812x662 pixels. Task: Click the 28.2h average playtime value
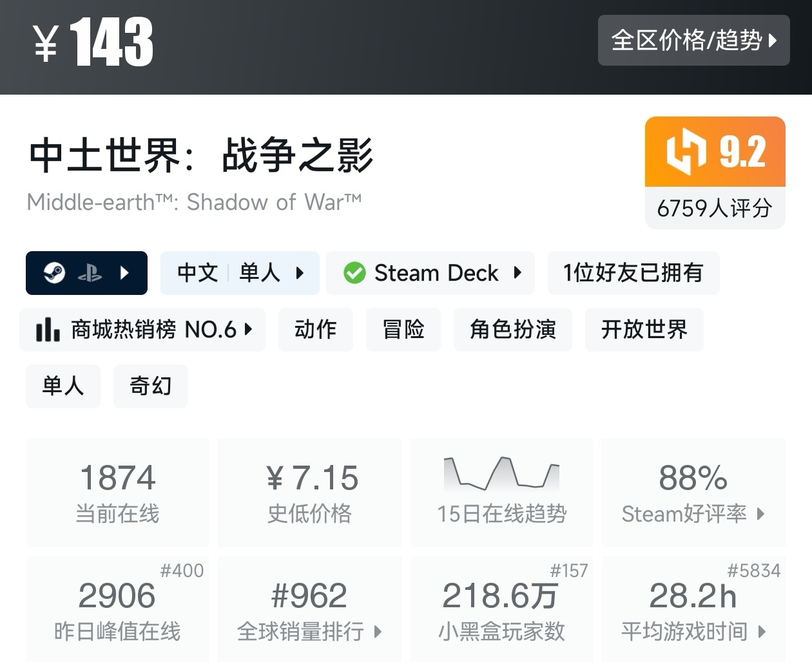coord(693,596)
